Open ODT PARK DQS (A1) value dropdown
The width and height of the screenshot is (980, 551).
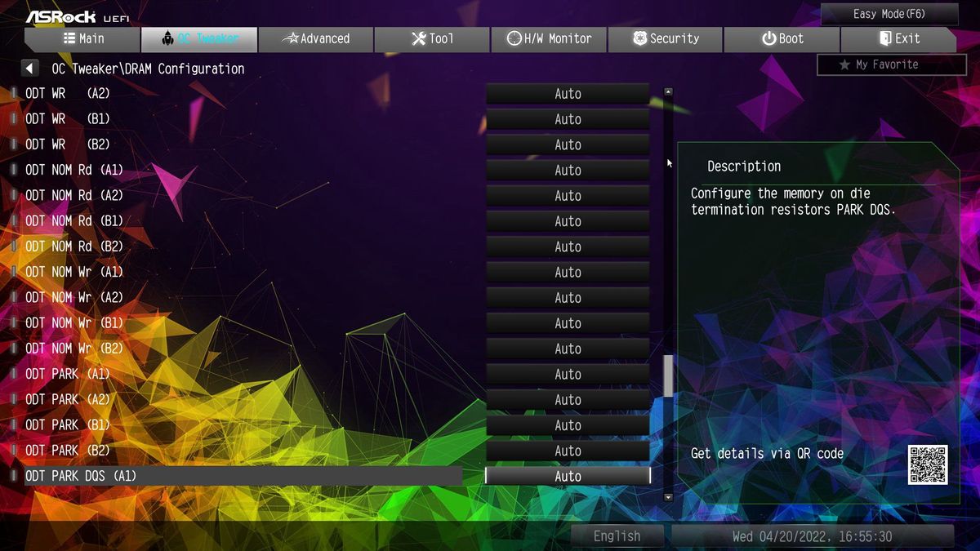(x=568, y=476)
